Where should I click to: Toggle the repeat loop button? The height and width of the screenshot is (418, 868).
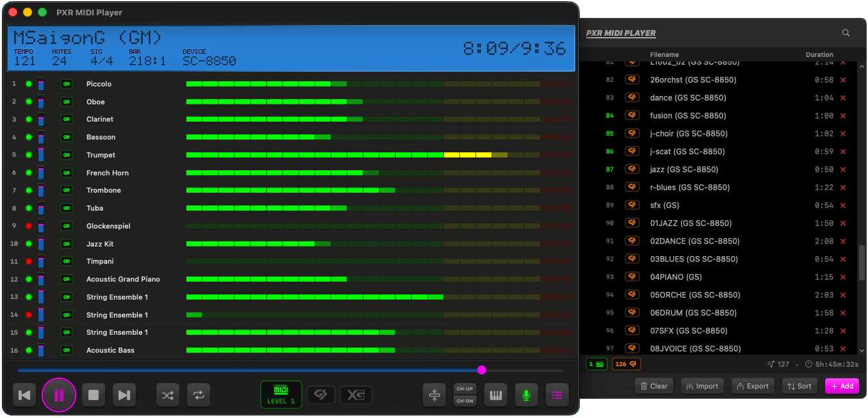point(199,395)
